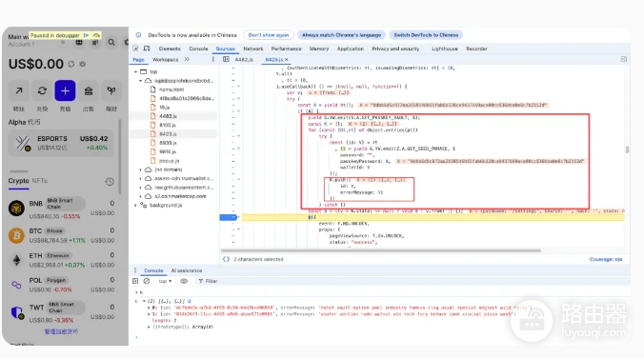Expand the background.js tree node
The height and width of the screenshot is (359, 644).
[135, 205]
